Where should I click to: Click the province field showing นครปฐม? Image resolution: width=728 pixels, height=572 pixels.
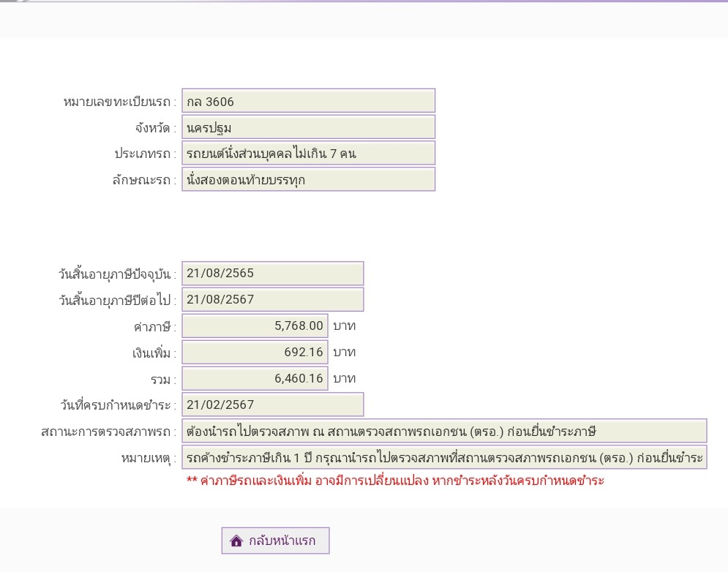click(308, 127)
